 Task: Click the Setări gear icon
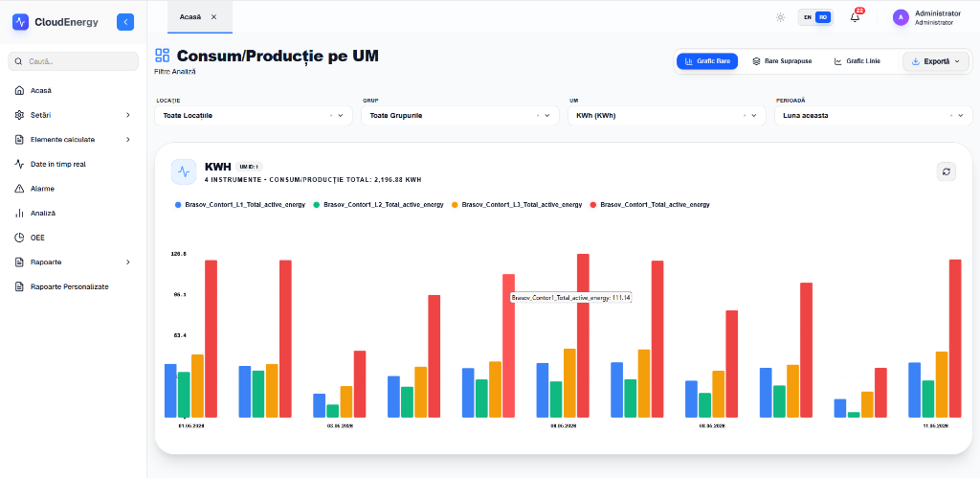pos(19,115)
